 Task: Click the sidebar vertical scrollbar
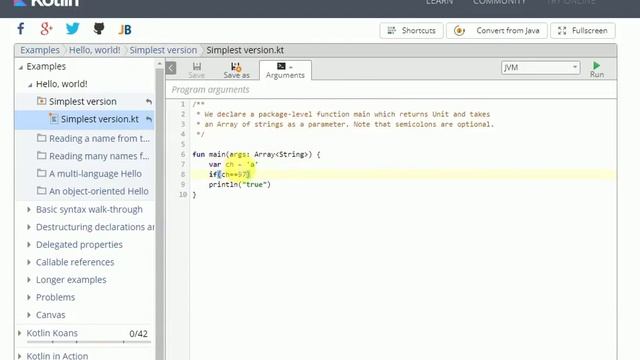click(x=160, y=214)
